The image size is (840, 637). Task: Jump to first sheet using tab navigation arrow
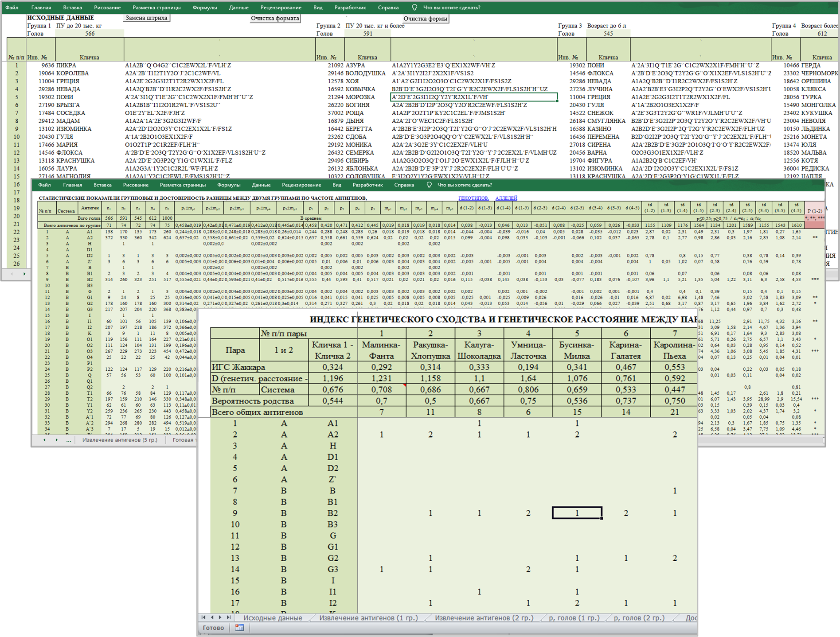(203, 618)
